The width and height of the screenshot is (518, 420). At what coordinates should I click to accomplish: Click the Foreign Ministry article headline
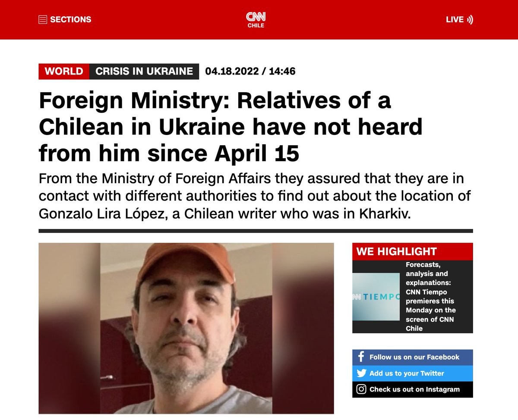point(231,127)
